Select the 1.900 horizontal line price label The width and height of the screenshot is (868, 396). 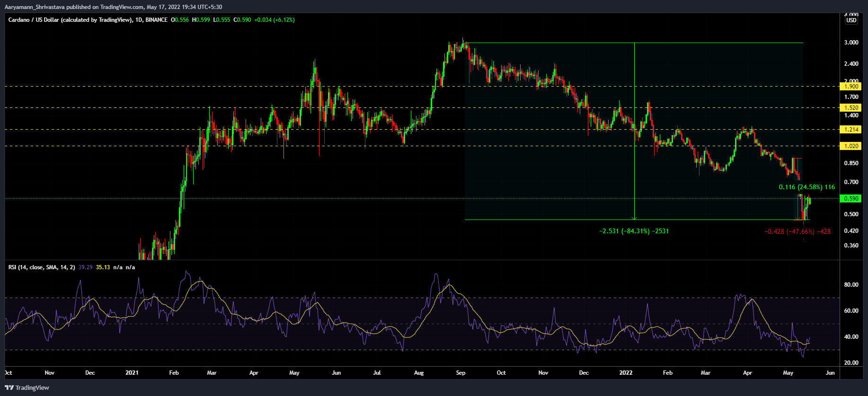coord(851,87)
